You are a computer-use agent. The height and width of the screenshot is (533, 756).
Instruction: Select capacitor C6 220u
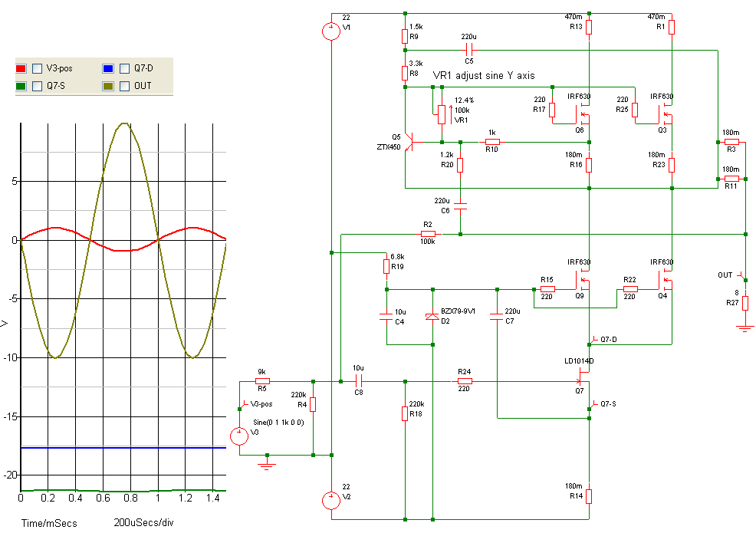pyautogui.click(x=460, y=206)
